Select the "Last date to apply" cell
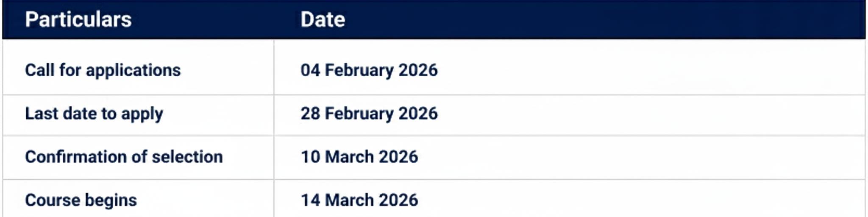This screenshot has width=868, height=217. click(x=94, y=114)
